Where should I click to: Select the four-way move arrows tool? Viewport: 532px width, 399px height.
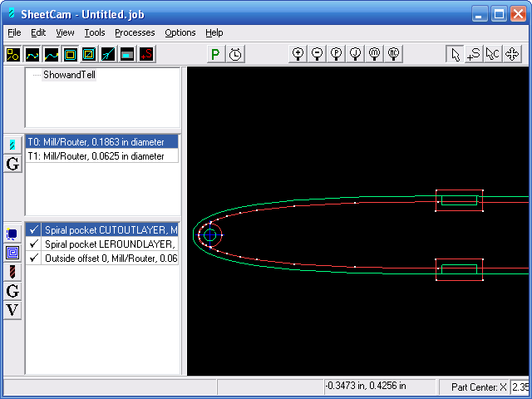point(512,54)
